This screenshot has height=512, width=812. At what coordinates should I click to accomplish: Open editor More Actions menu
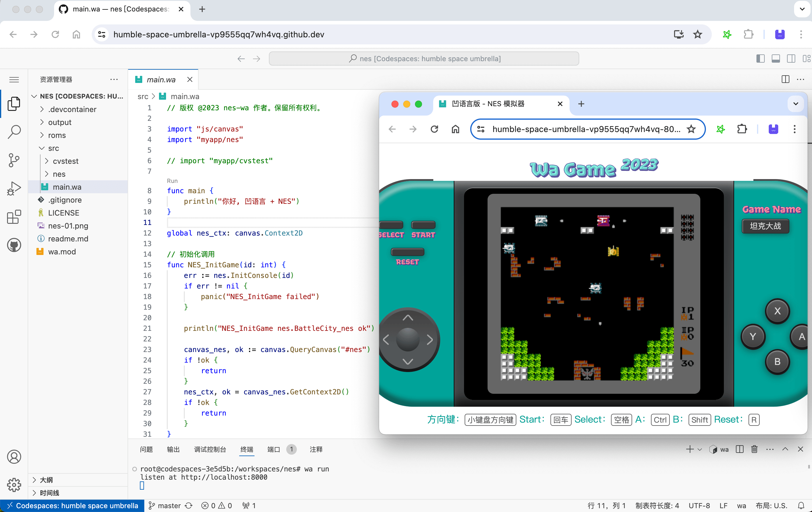pos(801,79)
